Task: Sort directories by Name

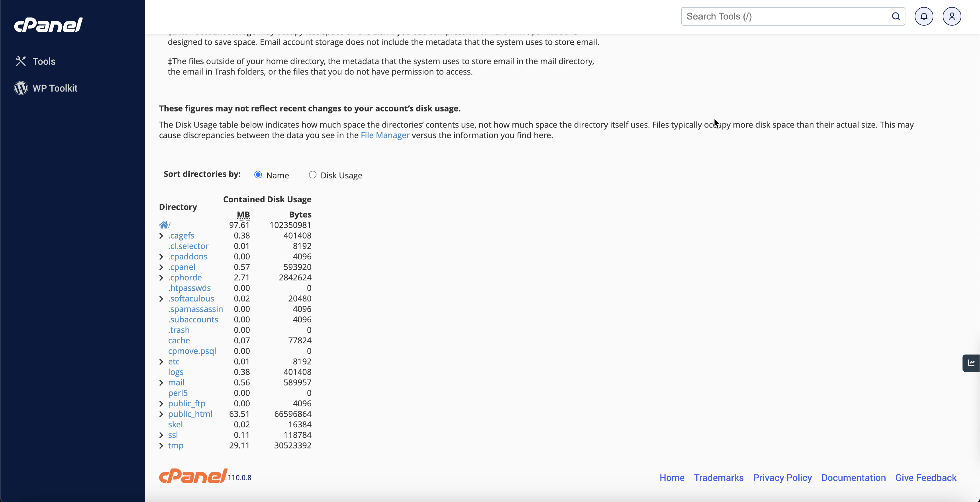Action: (x=258, y=174)
